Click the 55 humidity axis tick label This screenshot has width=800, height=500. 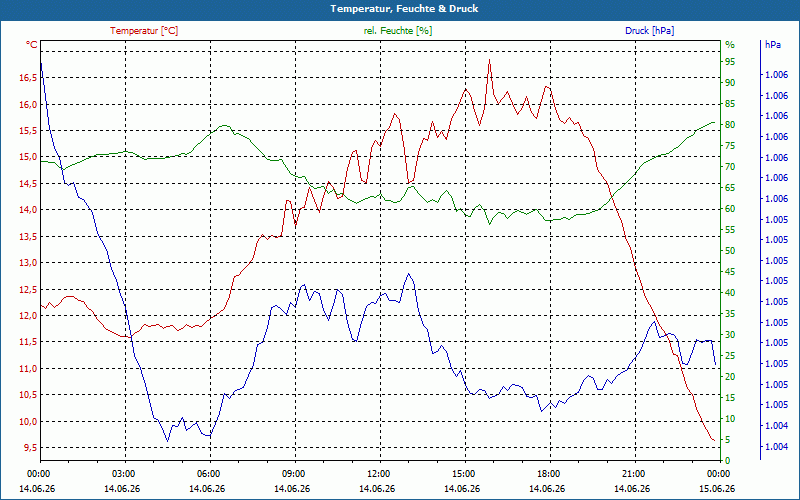730,230
